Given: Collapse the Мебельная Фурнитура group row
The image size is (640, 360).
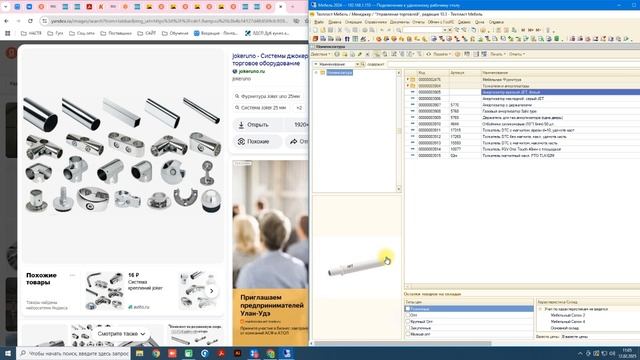Looking at the screenshot, I should point(407,80).
